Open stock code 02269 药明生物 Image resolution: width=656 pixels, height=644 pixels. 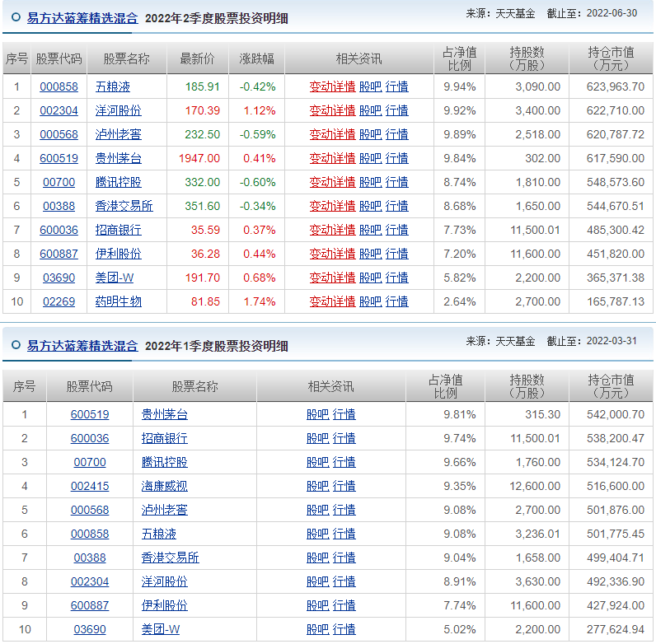pos(59,301)
